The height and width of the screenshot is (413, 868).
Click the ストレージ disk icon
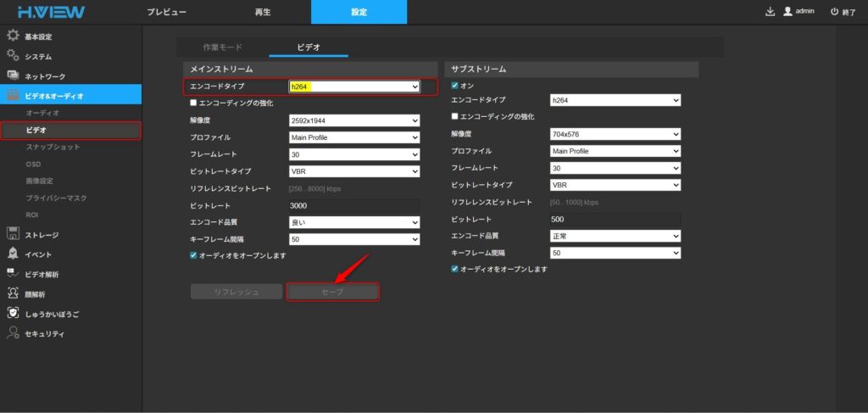click(x=13, y=233)
